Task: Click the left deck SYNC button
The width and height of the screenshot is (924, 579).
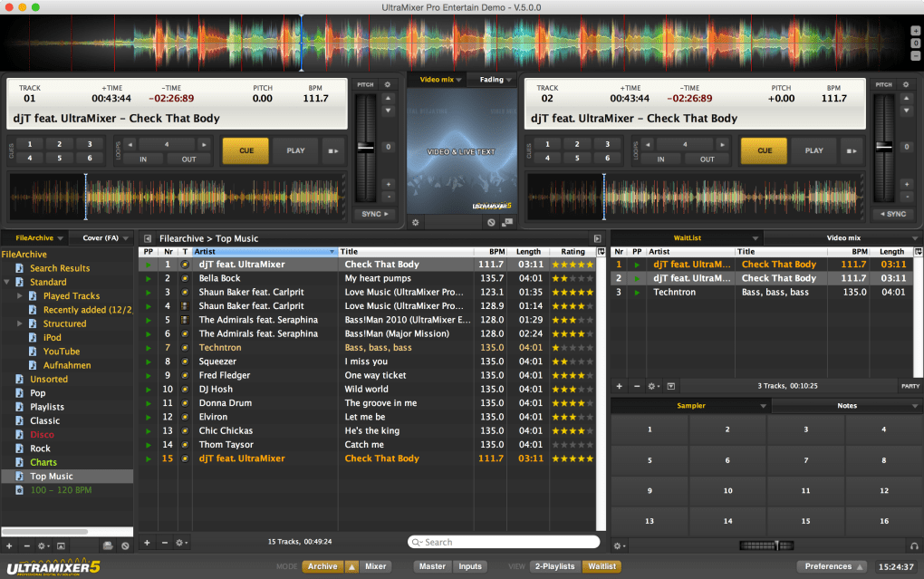Action: click(x=374, y=214)
